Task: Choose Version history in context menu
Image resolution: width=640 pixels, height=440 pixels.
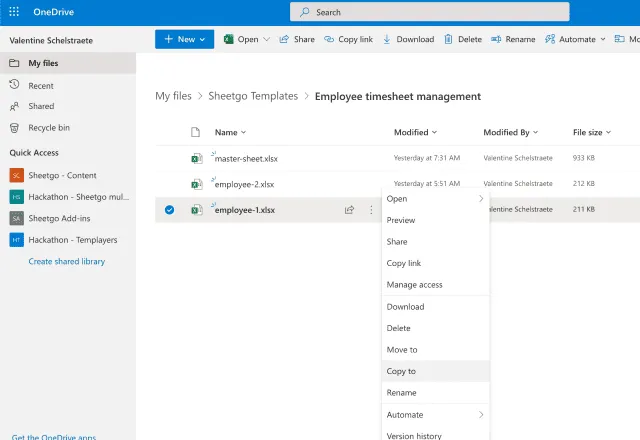Action: click(436, 435)
